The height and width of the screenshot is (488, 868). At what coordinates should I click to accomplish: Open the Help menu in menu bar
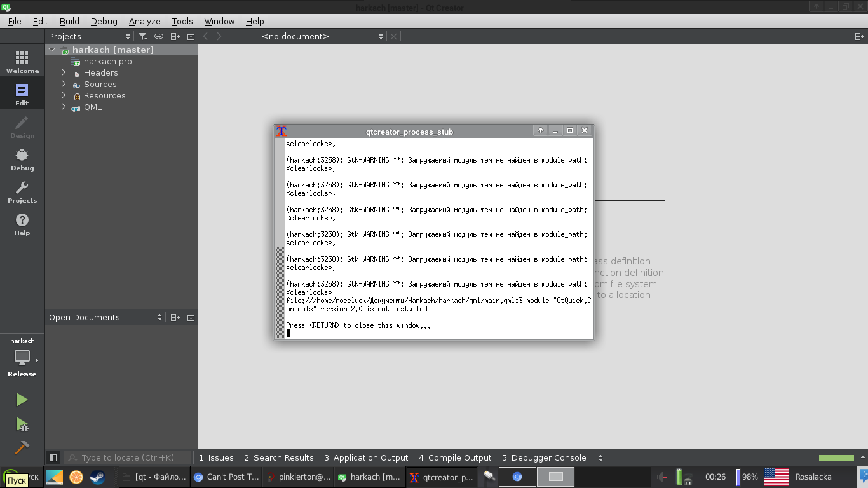pyautogui.click(x=255, y=21)
